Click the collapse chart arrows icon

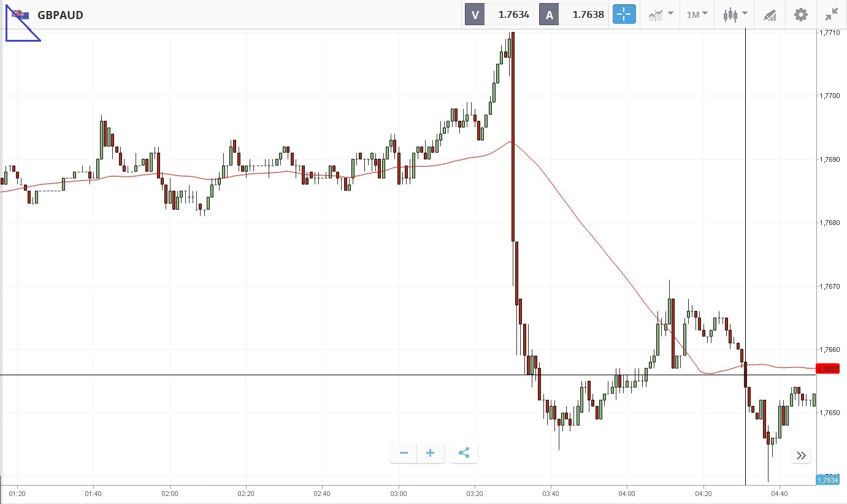pos(831,15)
